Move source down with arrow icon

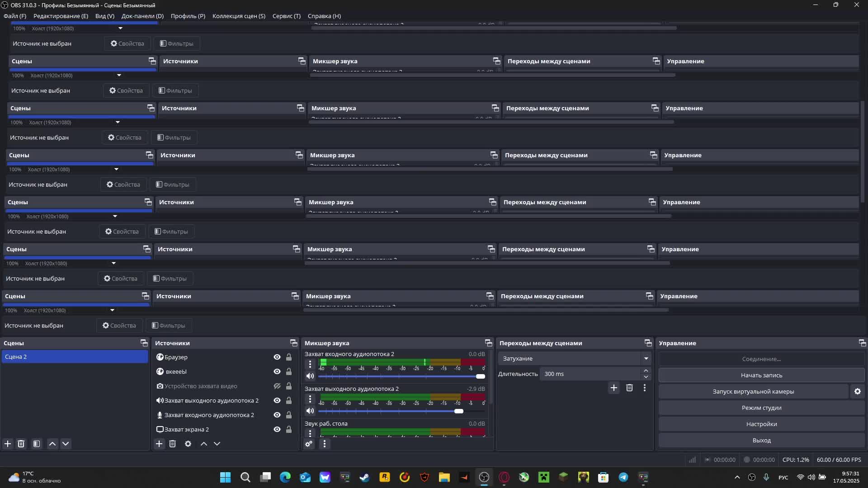coord(217,444)
